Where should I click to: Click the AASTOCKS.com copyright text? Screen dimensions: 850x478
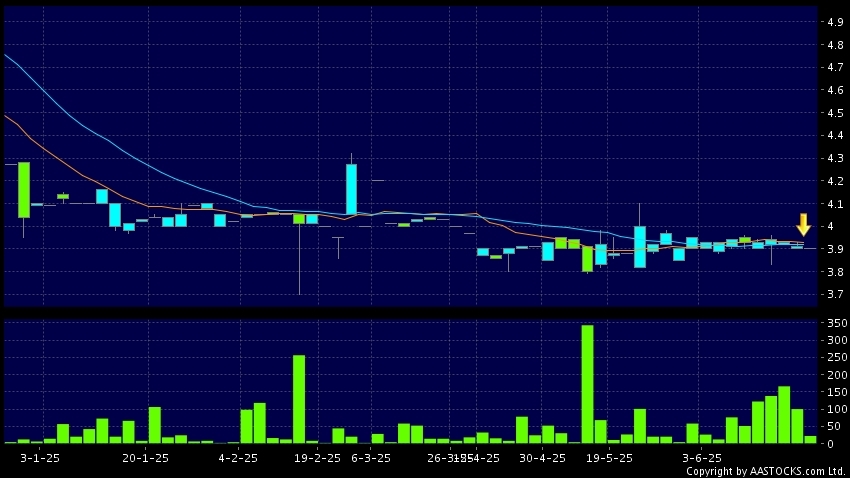765,471
